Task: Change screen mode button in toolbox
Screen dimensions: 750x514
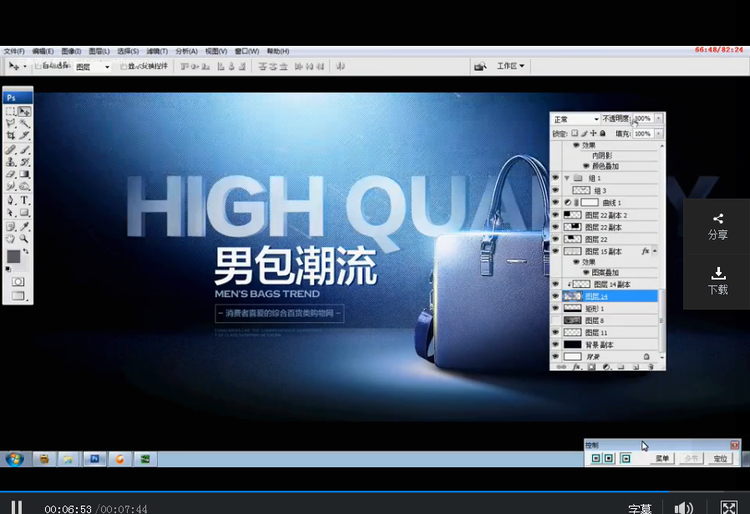Action: coord(18,295)
